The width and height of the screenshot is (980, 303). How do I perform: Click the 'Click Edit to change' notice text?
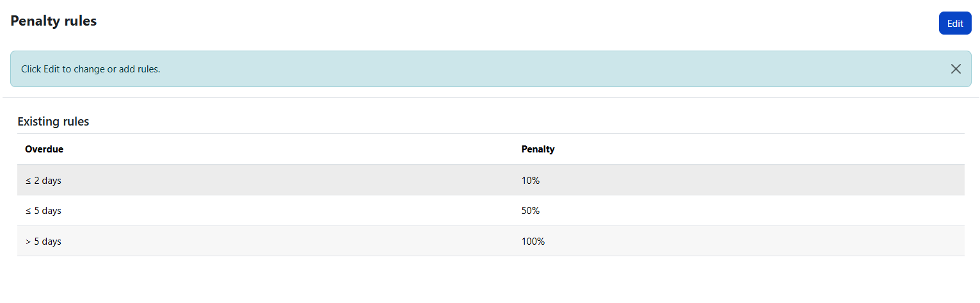(x=90, y=69)
